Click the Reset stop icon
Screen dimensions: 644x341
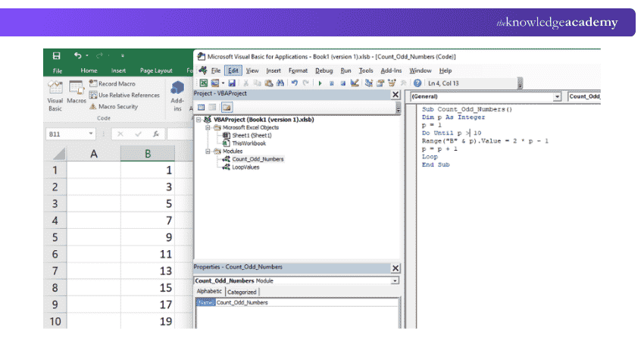tap(343, 83)
